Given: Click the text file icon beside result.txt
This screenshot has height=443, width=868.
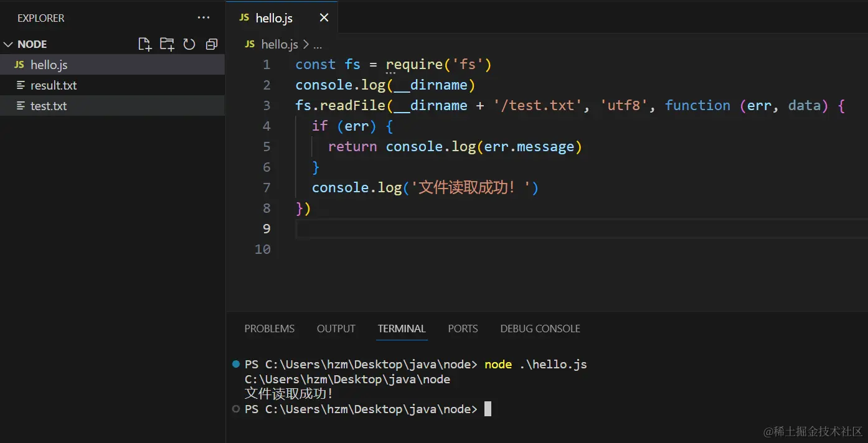Looking at the screenshot, I should [21, 85].
